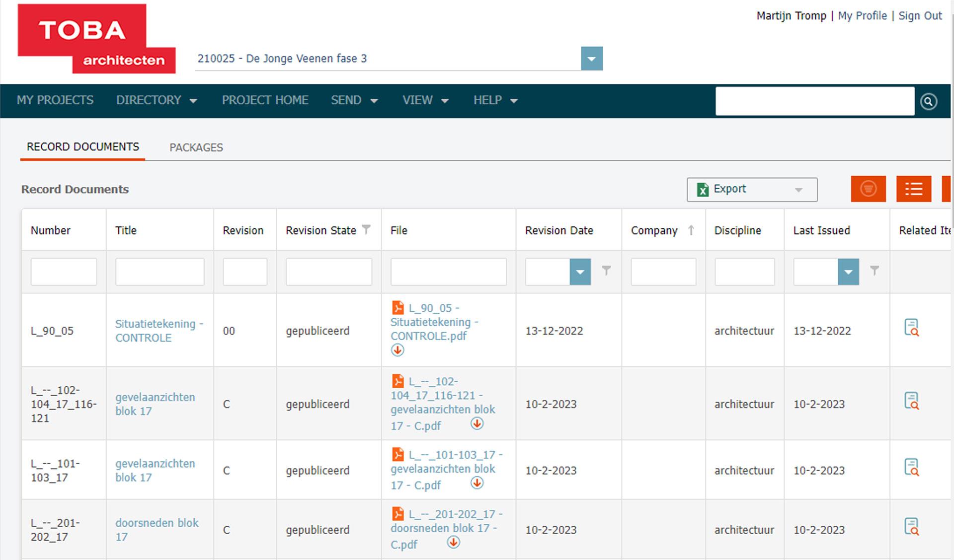Click the Sign Out link
954x560 pixels.
(920, 16)
